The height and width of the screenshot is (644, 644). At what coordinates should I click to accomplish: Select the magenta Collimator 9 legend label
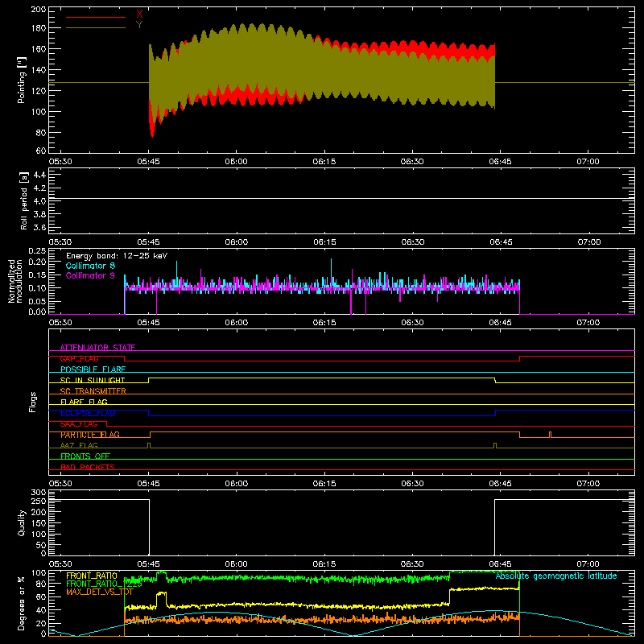[x=90, y=275]
